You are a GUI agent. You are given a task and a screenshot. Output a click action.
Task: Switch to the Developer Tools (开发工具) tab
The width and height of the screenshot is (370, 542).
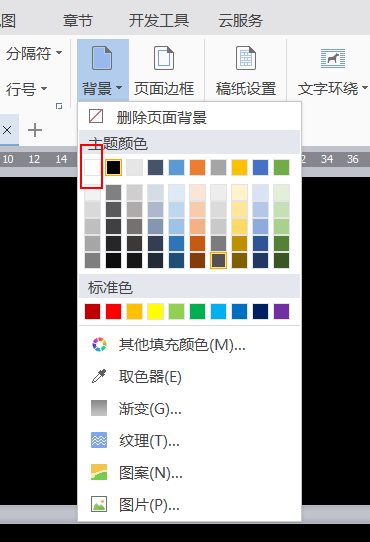point(159,21)
